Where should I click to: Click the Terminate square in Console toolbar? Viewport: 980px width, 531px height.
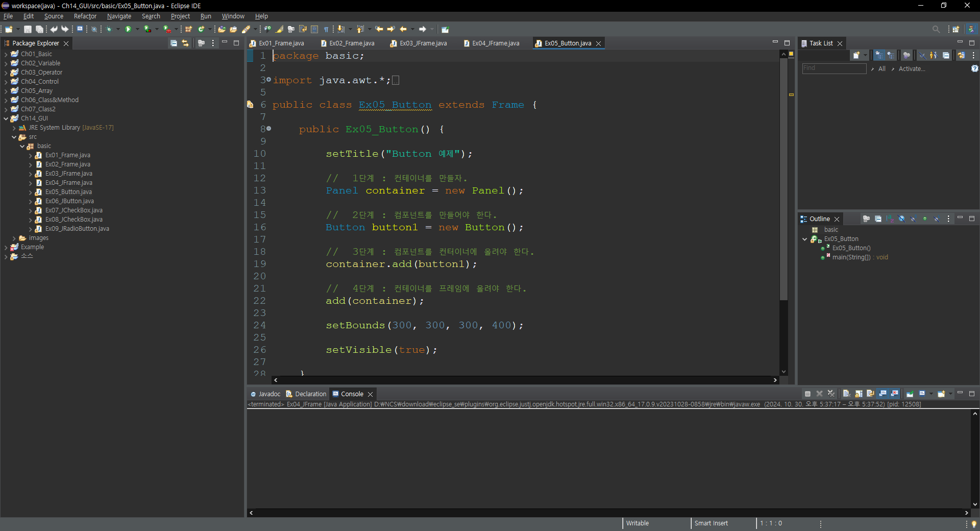click(807, 394)
